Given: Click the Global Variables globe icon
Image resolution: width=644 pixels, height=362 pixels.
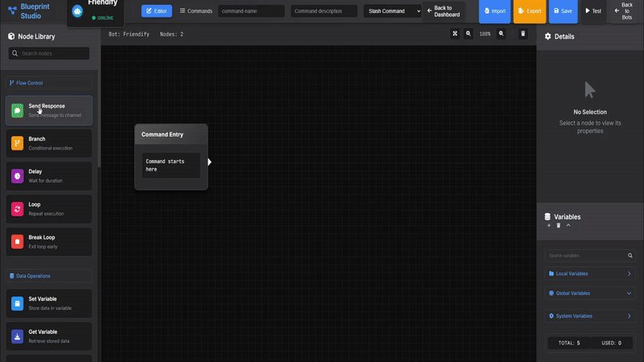Looking at the screenshot, I should coord(551,293).
